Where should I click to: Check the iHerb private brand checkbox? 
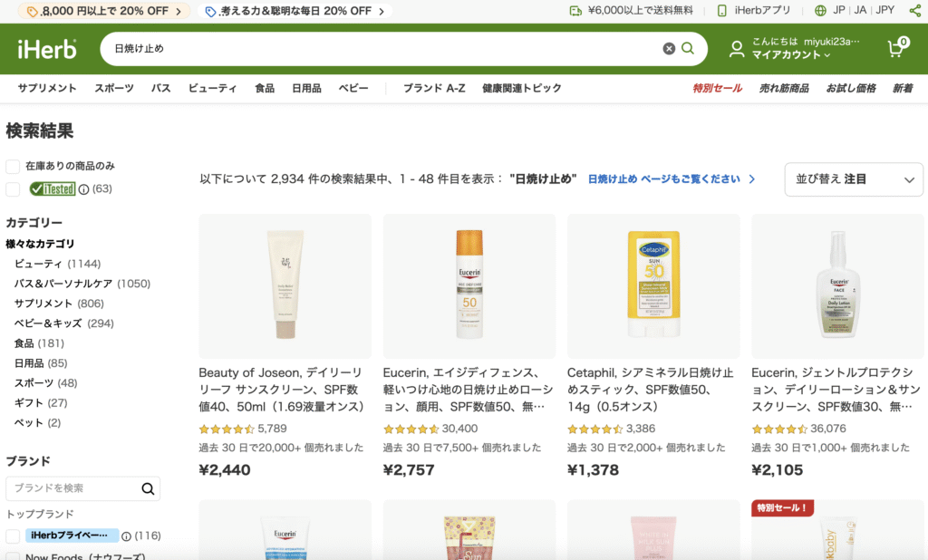coord(13,536)
